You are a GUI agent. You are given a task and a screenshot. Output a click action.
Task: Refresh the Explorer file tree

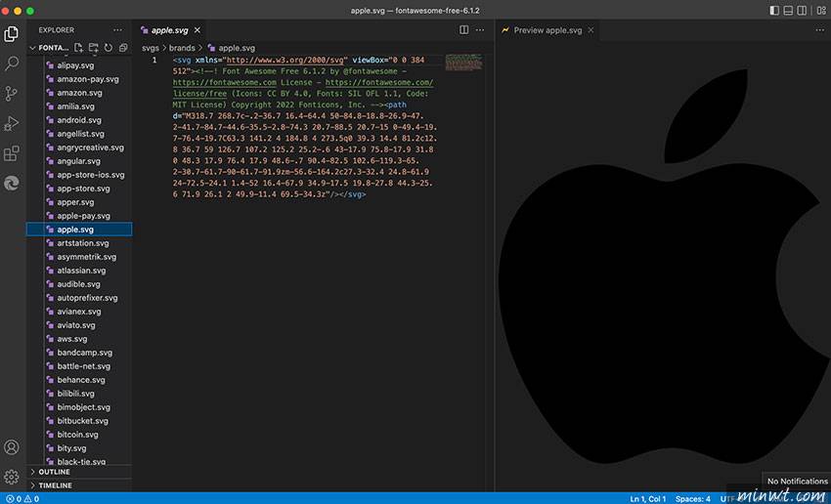[108, 47]
